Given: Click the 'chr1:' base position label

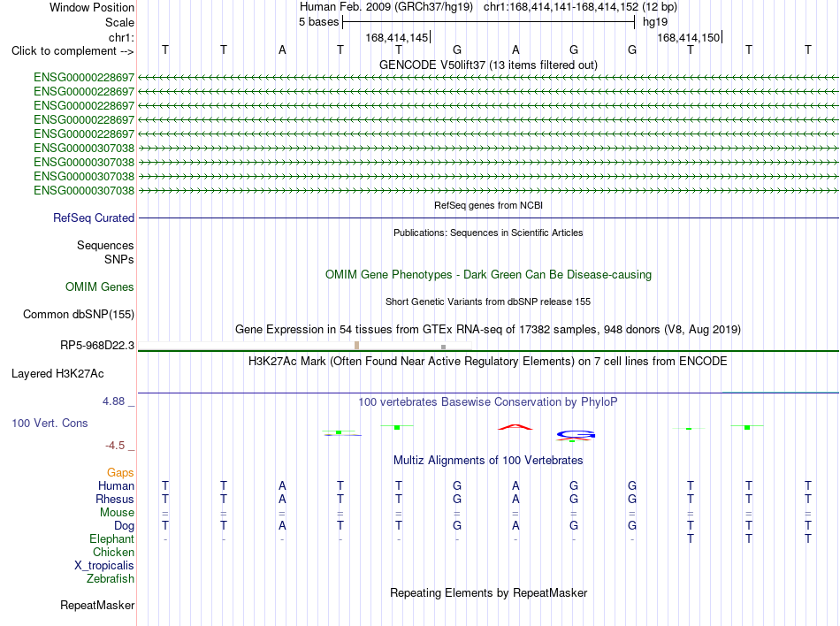Looking at the screenshot, I should pyautogui.click(x=121, y=37).
